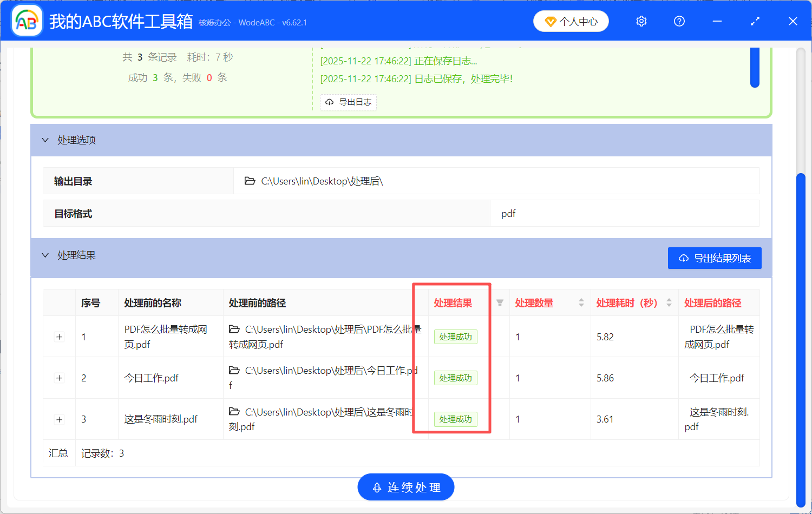Click the AB logo in the top-left corner
812x514 pixels.
coord(27,21)
